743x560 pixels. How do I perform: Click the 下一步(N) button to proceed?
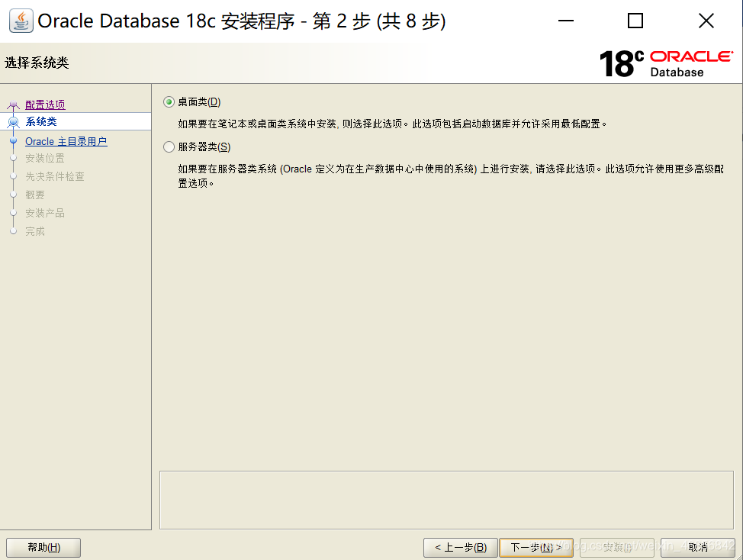tap(536, 547)
